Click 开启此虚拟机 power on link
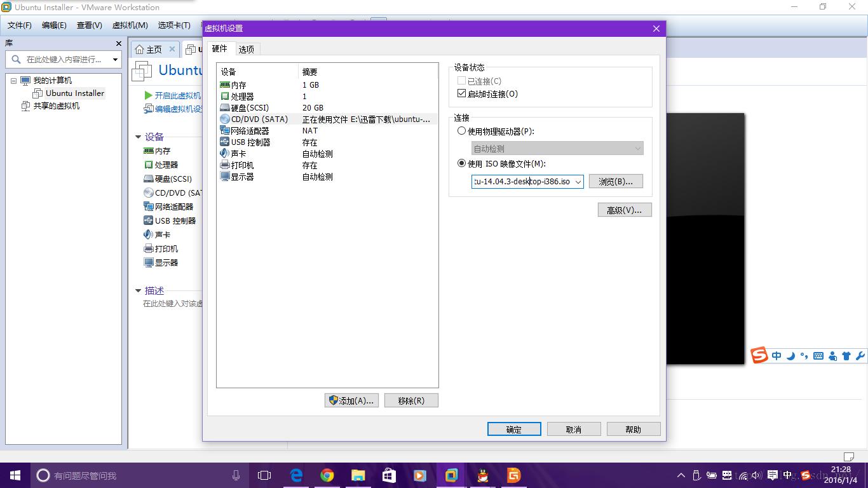 pyautogui.click(x=173, y=95)
